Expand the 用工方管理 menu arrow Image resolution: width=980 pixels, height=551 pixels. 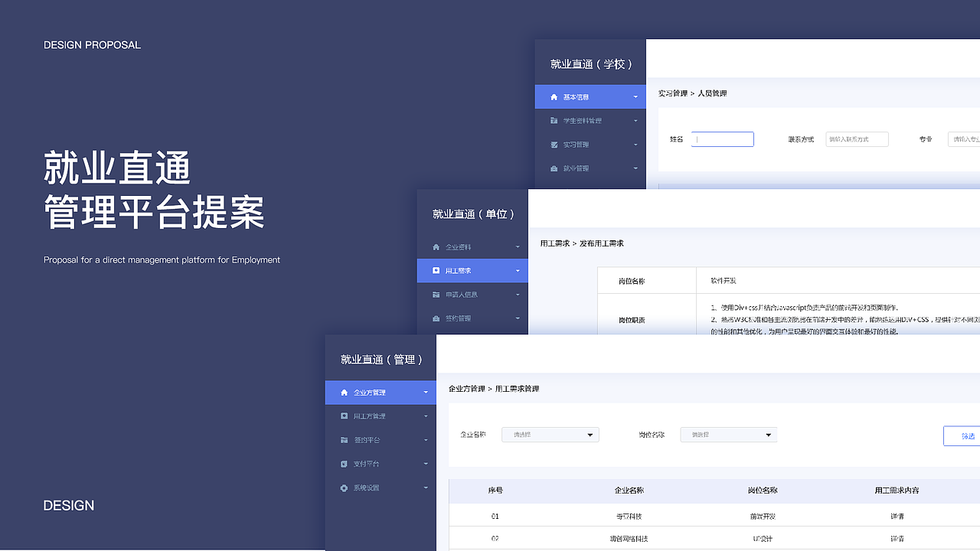pos(426,416)
